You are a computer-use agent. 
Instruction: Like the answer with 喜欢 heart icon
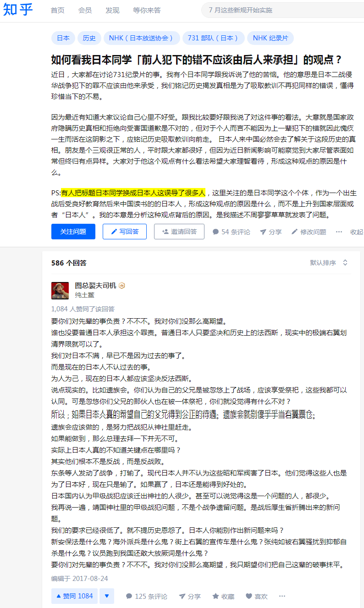249,596
